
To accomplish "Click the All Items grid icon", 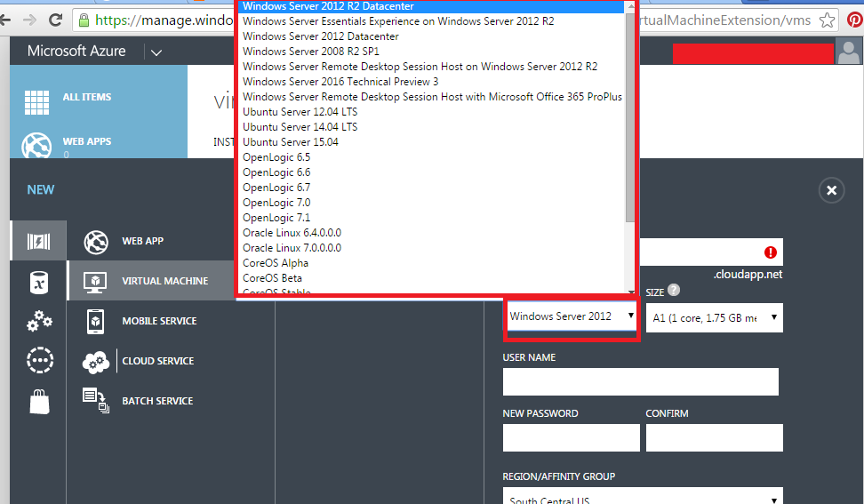I will 36,102.
